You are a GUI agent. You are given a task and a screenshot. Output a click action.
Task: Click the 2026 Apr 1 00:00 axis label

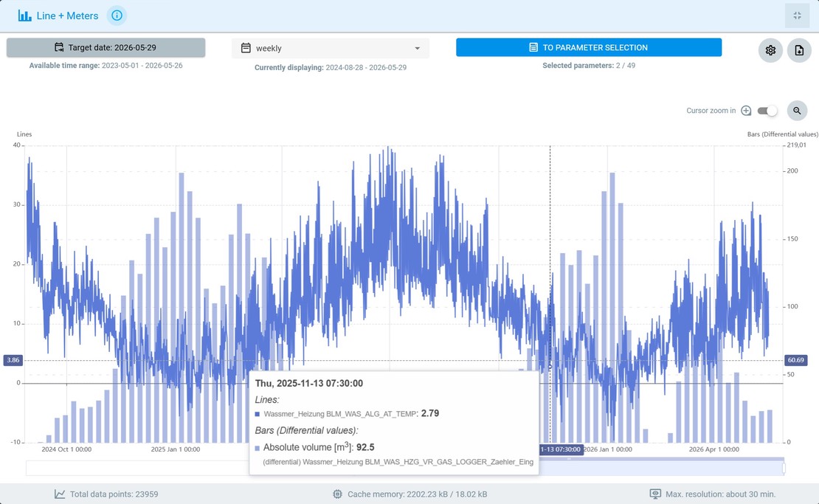tap(714, 449)
